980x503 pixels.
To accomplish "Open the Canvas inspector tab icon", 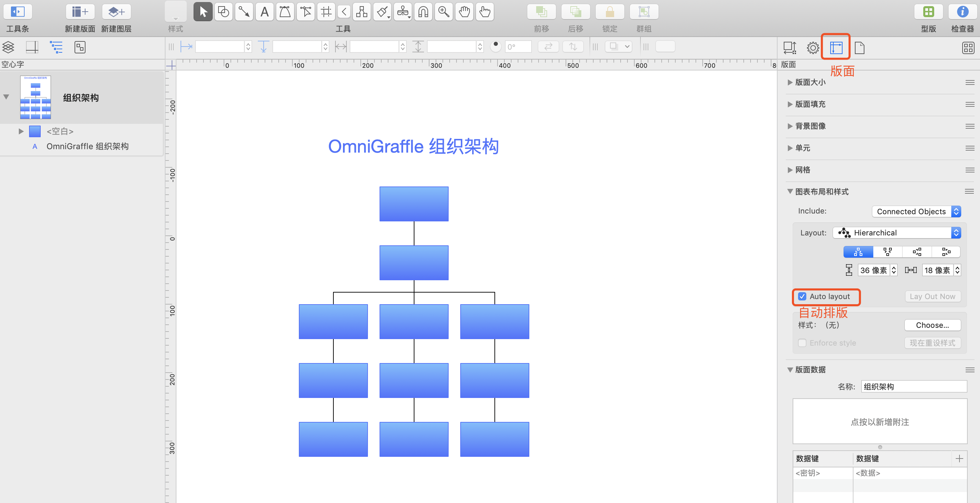I will pos(836,48).
